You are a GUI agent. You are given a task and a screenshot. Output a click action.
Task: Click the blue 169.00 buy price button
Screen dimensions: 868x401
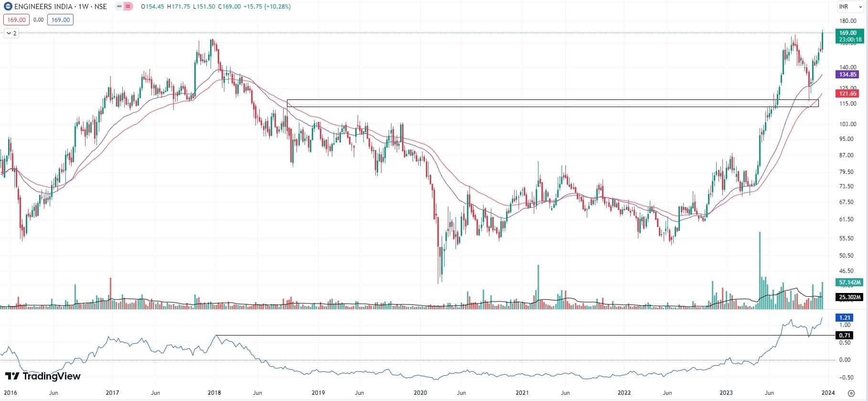(60, 20)
